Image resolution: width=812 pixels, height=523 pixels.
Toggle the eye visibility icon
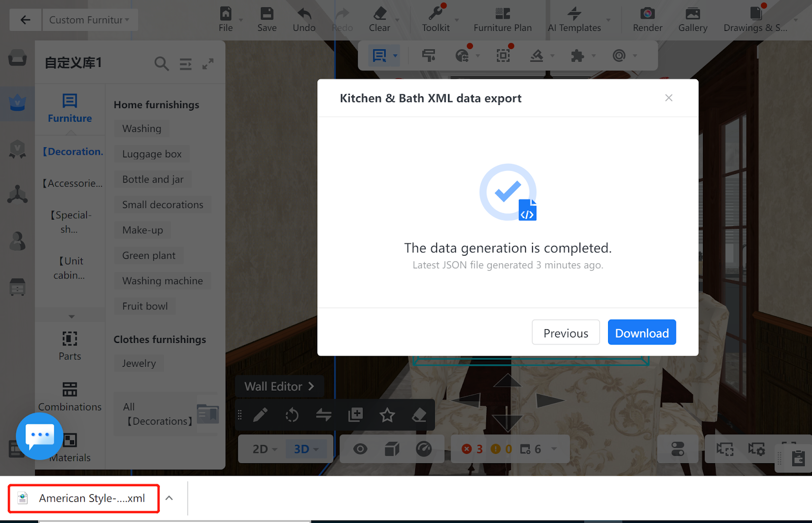[x=360, y=449]
